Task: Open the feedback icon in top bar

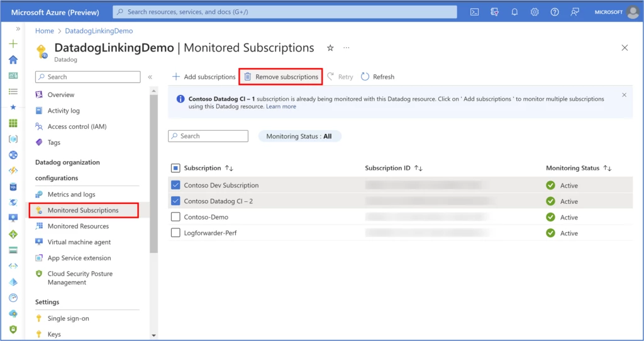Action: [x=575, y=12]
